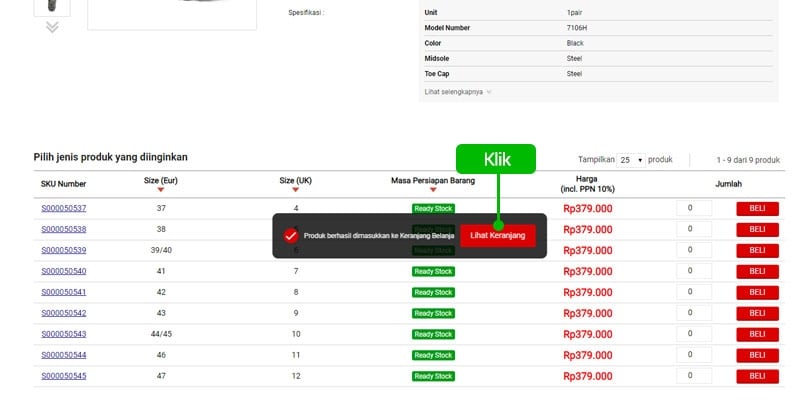Sort by SKU Number red arrow

(64, 184)
